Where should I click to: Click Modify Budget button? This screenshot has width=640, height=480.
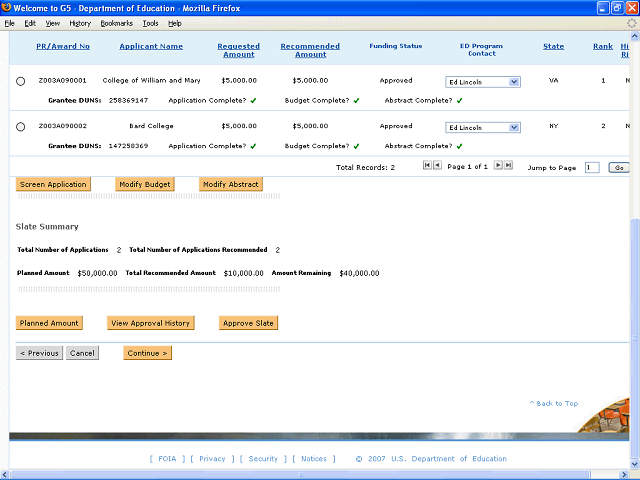click(x=145, y=184)
